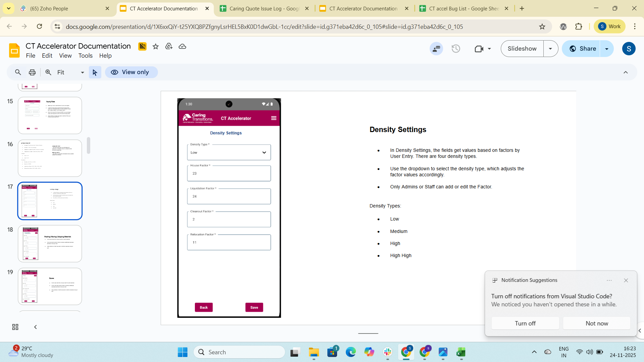Click the move to folder icon

coord(169,46)
